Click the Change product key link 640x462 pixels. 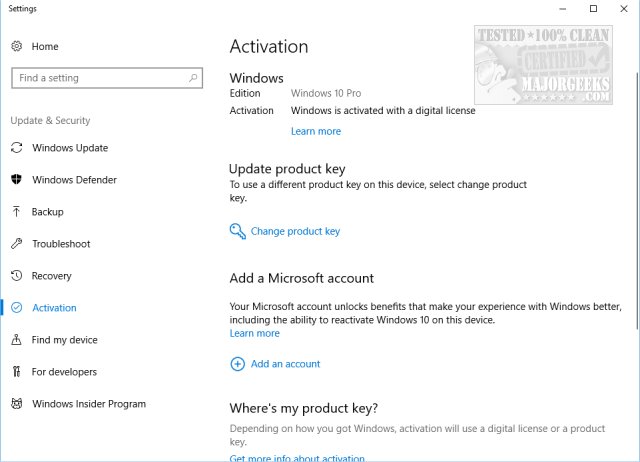(295, 231)
